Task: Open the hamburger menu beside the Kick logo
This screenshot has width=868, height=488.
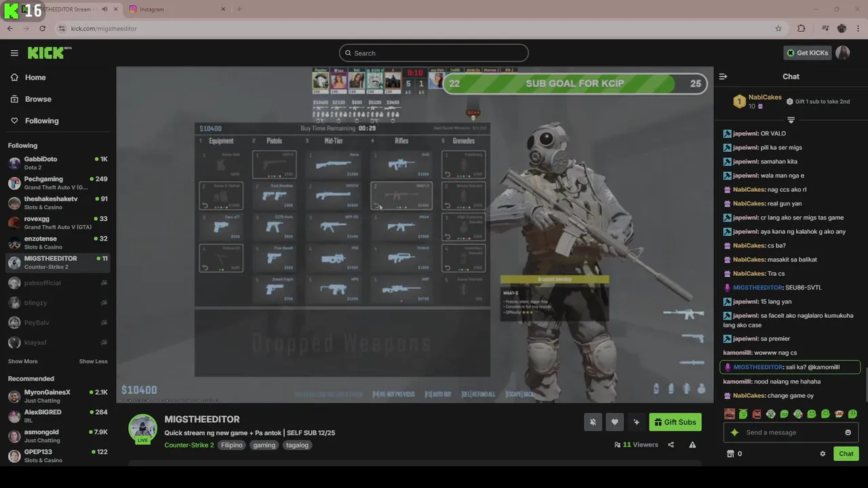Action: click(x=14, y=53)
